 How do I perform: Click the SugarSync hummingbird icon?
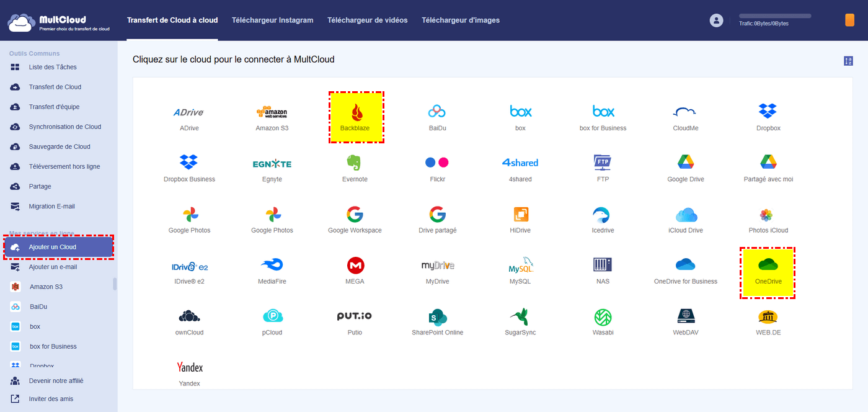pyautogui.click(x=520, y=316)
